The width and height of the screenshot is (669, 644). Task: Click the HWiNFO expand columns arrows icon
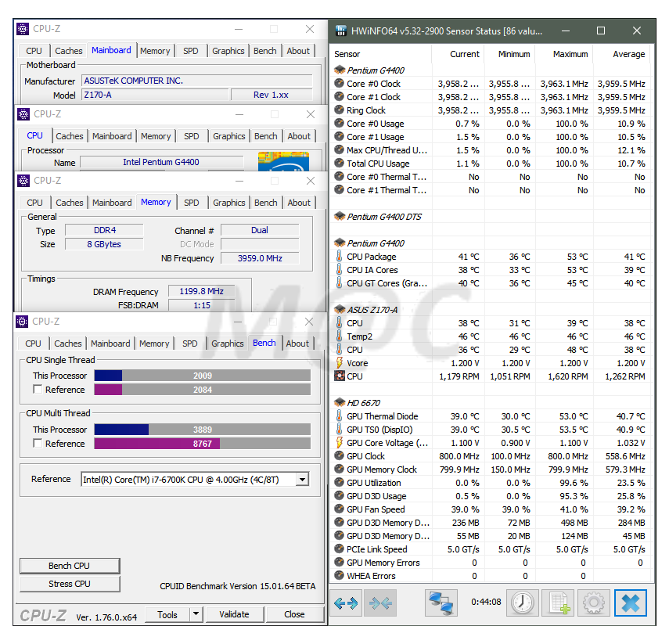(x=346, y=603)
